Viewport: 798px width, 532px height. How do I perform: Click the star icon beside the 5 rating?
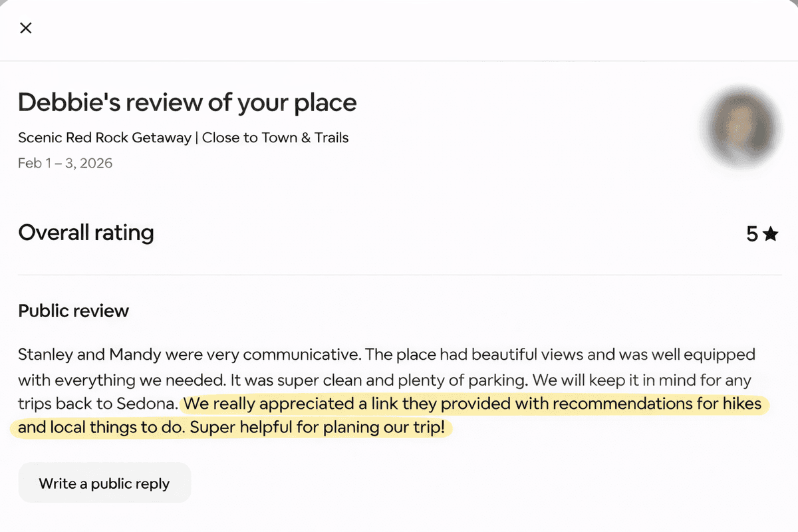pos(771,234)
